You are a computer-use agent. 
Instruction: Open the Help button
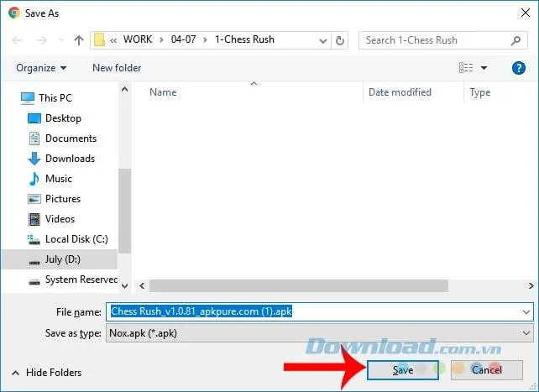tap(518, 68)
